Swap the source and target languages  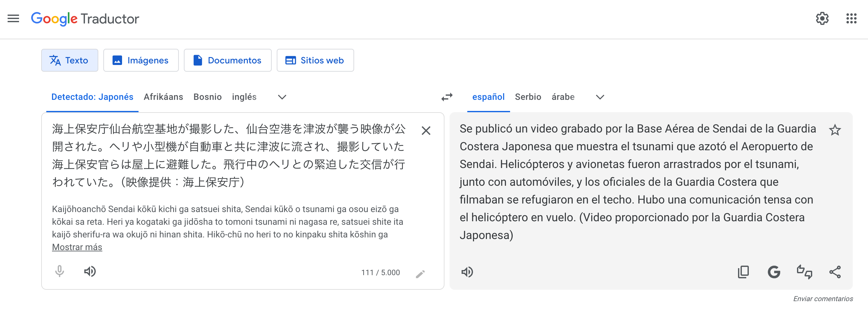447,97
